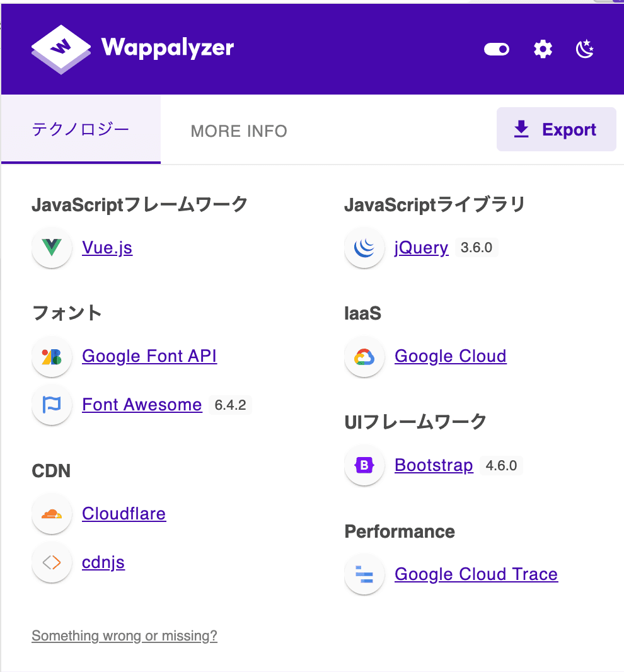The width and height of the screenshot is (624, 672).
Task: Click the Wappalyzer logo icon
Action: 61,49
